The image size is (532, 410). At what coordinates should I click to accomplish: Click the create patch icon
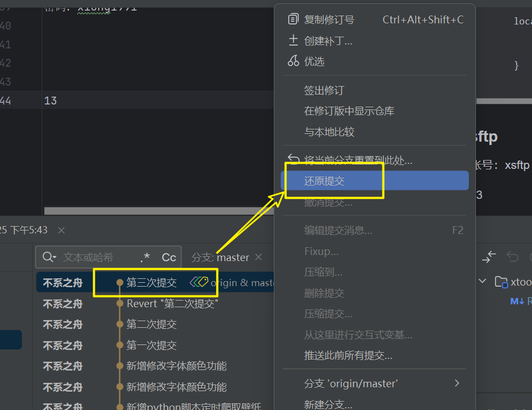(293, 41)
